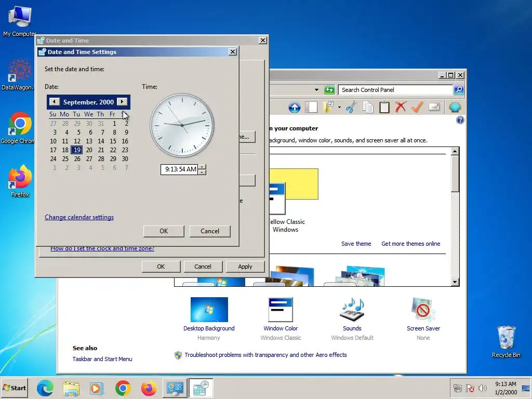This screenshot has width=532, height=399.
Task: Click the properties card toolbar icon
Action: (x=434, y=107)
